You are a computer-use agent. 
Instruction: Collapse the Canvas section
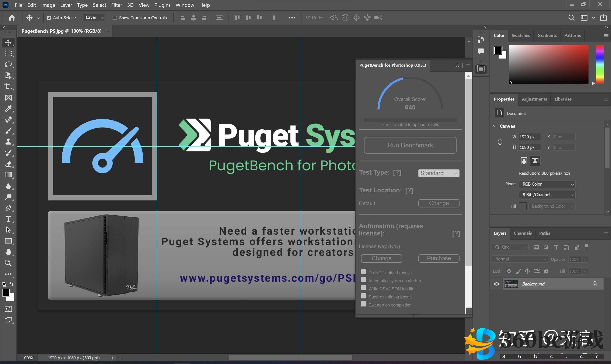[495, 126]
